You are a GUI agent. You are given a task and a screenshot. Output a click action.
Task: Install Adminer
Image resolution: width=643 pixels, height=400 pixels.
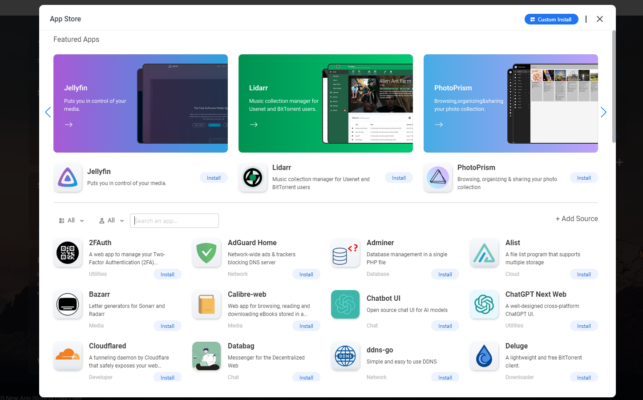[x=445, y=274]
